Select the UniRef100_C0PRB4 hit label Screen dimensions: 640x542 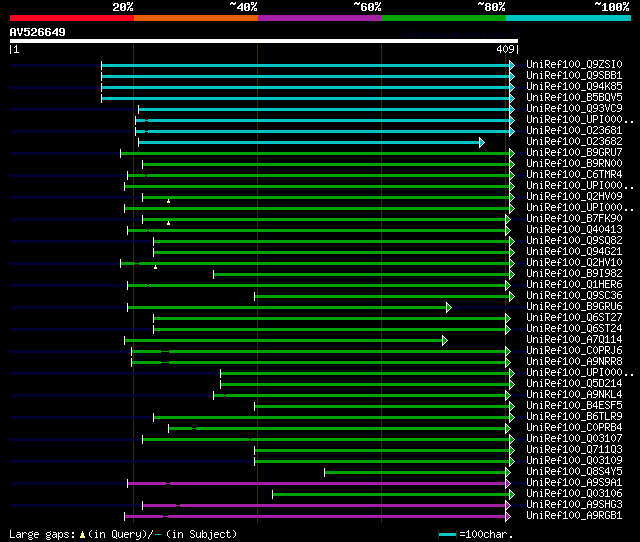click(x=574, y=428)
